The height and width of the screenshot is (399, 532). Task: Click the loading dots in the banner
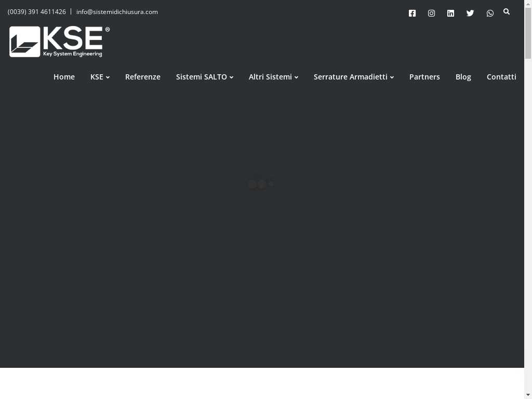(x=261, y=184)
